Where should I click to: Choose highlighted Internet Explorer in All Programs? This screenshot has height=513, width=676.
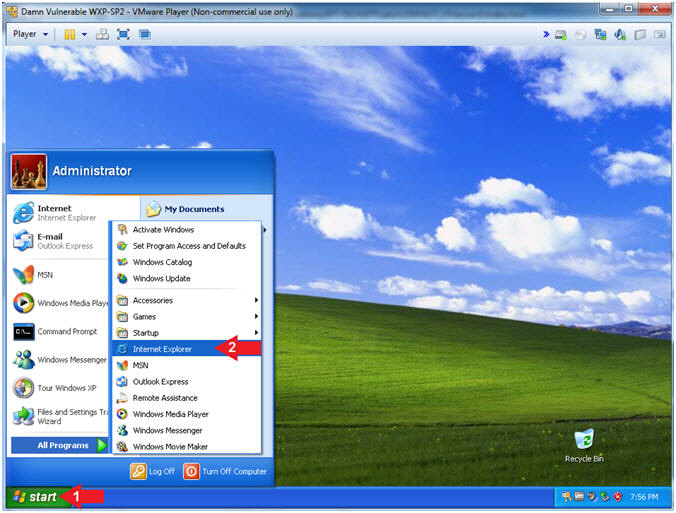[187, 349]
